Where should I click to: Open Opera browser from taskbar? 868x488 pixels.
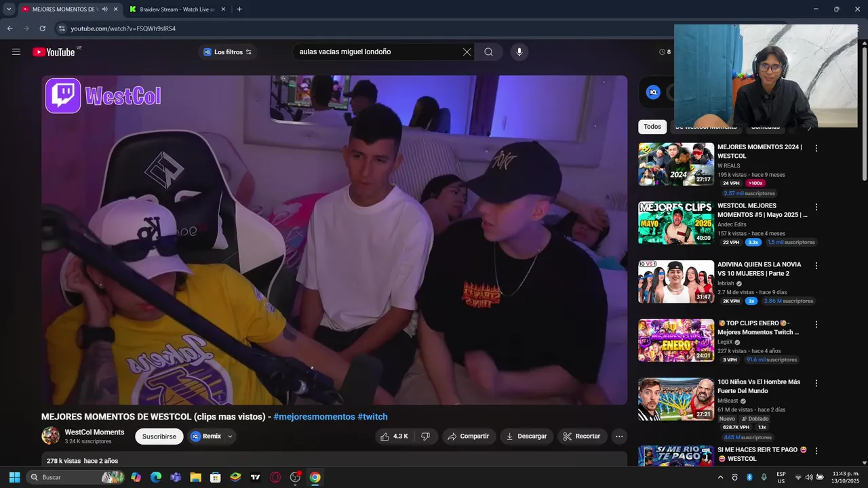275,477
